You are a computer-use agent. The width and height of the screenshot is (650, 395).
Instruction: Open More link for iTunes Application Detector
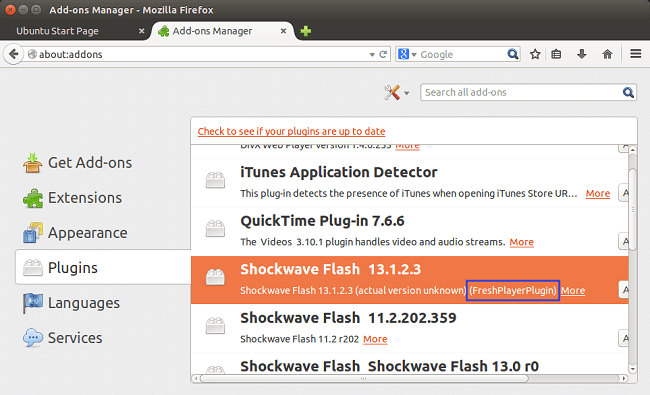(x=598, y=194)
